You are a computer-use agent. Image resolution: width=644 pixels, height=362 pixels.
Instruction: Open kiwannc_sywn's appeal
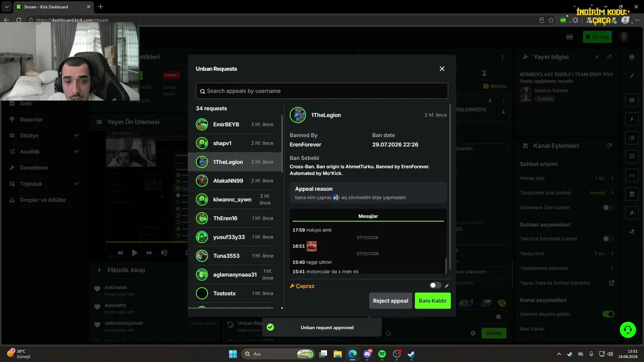click(234, 200)
